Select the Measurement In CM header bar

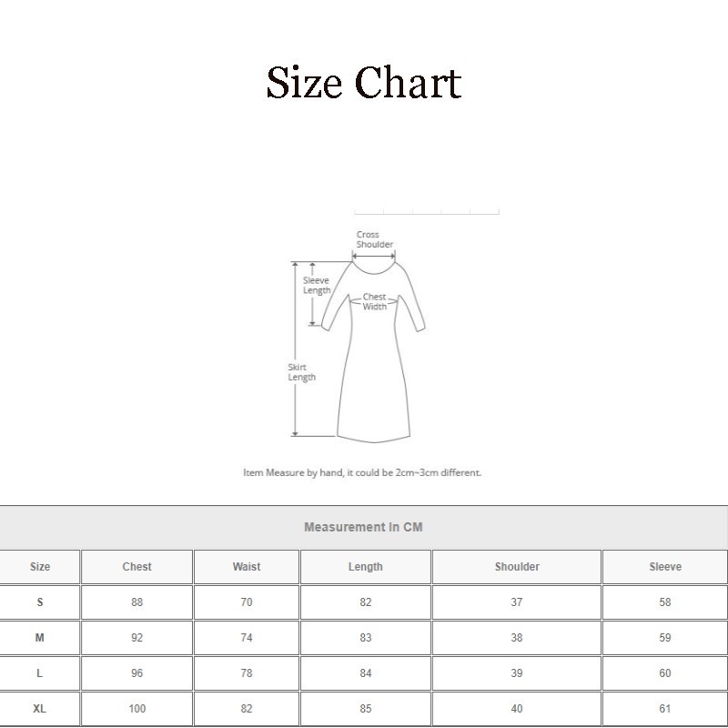(364, 526)
